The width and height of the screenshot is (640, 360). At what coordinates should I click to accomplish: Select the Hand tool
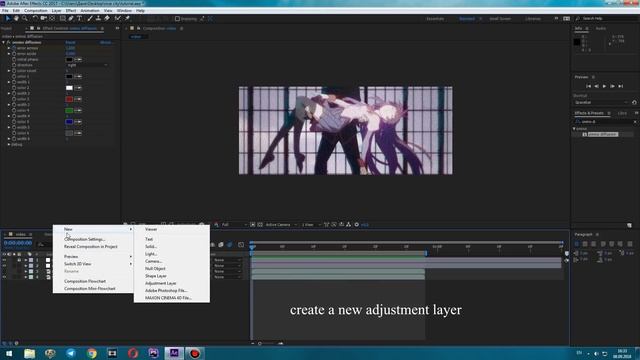coord(16,18)
